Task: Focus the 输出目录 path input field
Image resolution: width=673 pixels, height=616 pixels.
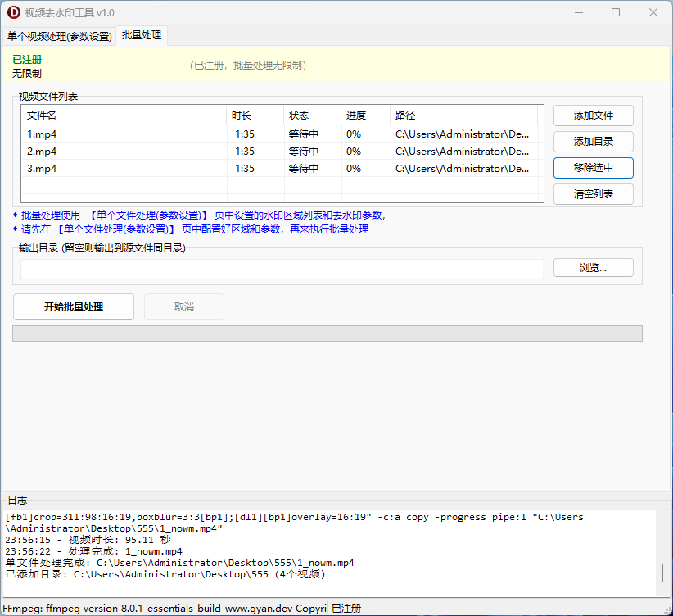Action: point(282,269)
